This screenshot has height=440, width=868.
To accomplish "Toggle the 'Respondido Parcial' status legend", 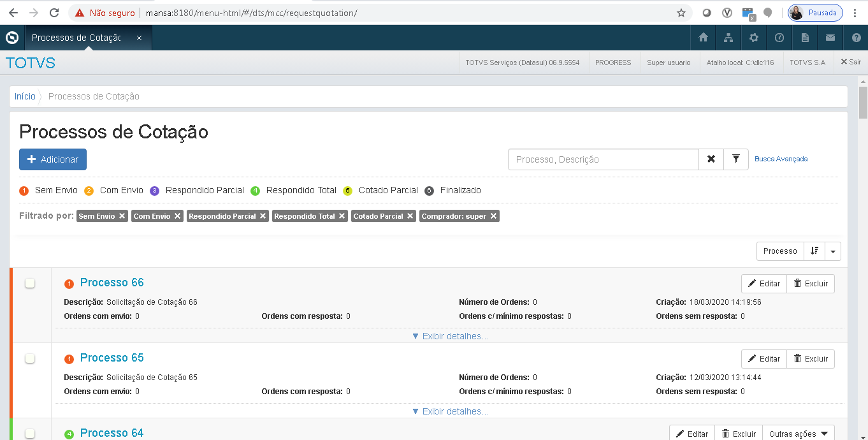I will coord(198,190).
